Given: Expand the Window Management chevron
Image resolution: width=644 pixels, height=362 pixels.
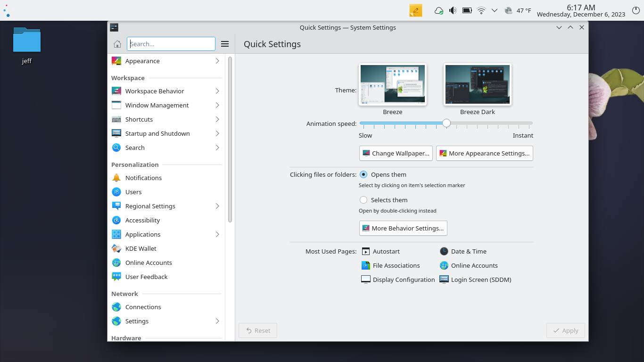Looking at the screenshot, I should 217,105.
